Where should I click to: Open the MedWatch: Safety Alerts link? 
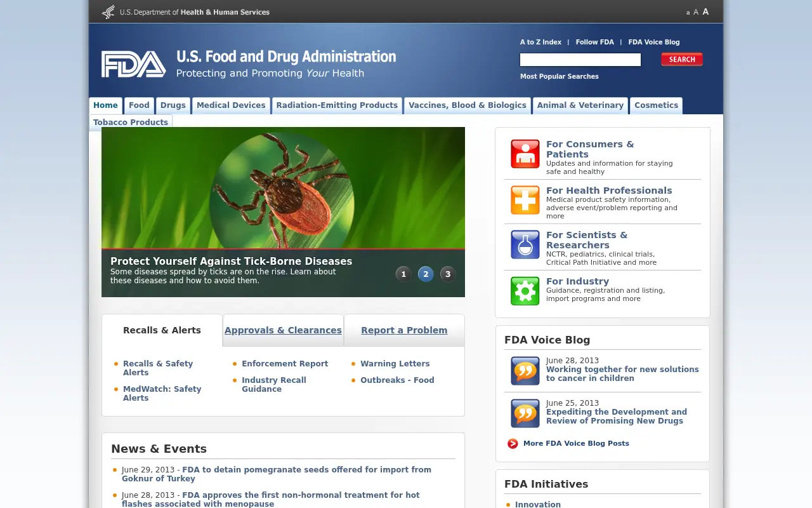[x=162, y=394]
